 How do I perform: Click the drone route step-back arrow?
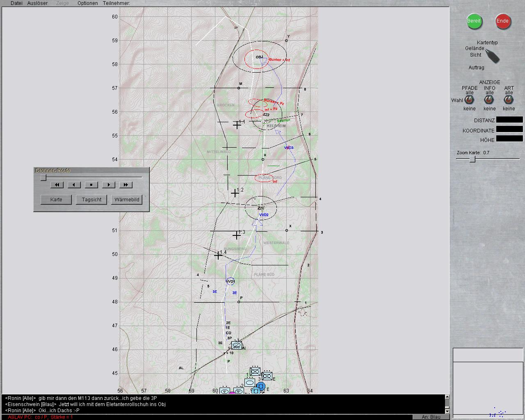(x=74, y=185)
